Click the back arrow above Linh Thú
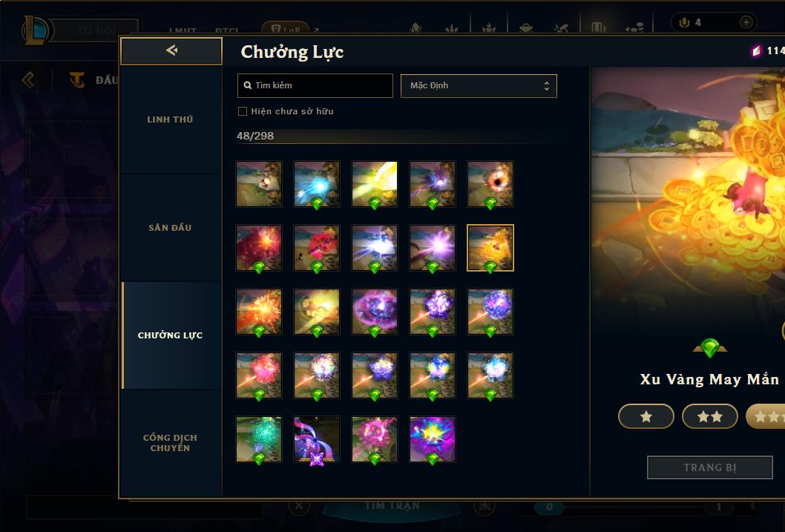Image resolution: width=785 pixels, height=532 pixels. point(171,50)
